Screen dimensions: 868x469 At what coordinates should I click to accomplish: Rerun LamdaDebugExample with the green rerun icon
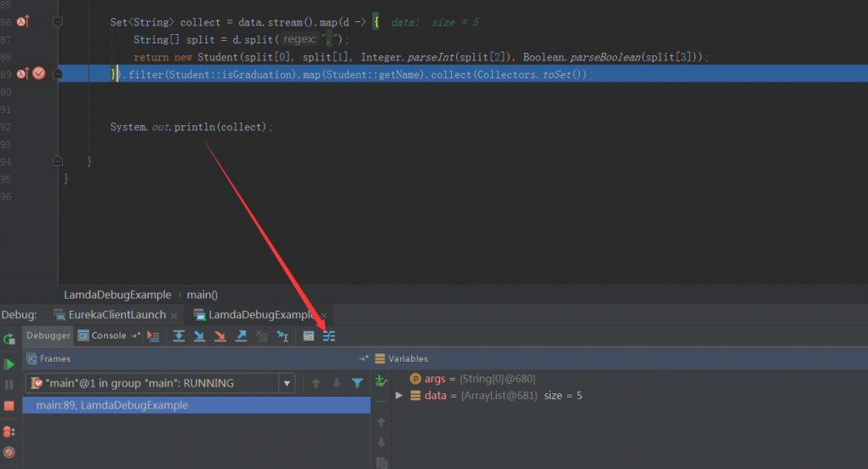tap(9, 340)
